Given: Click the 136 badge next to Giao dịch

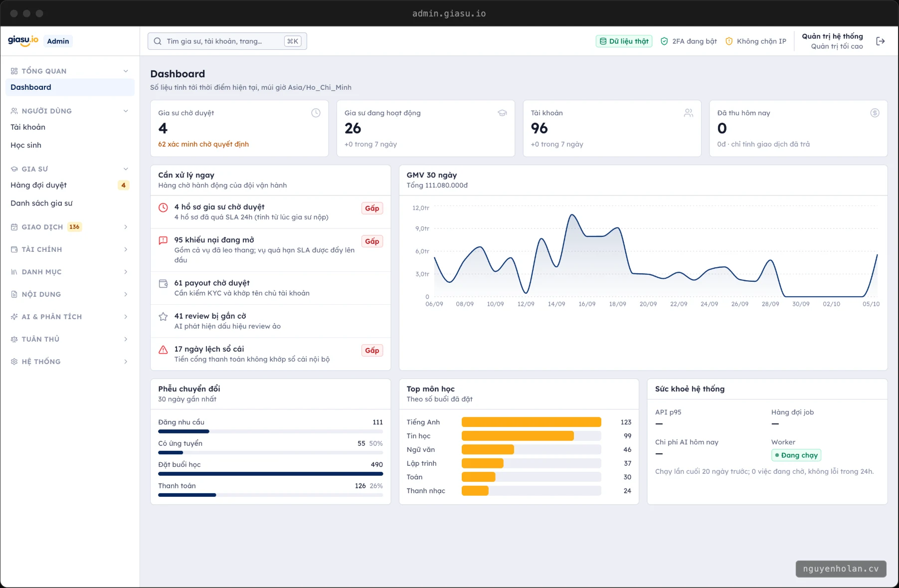Looking at the screenshot, I should pos(74,227).
